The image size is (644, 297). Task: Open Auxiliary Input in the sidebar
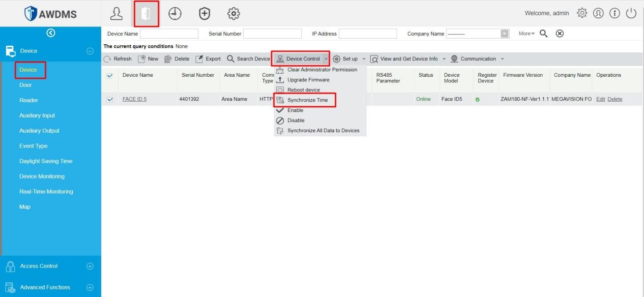pos(37,115)
